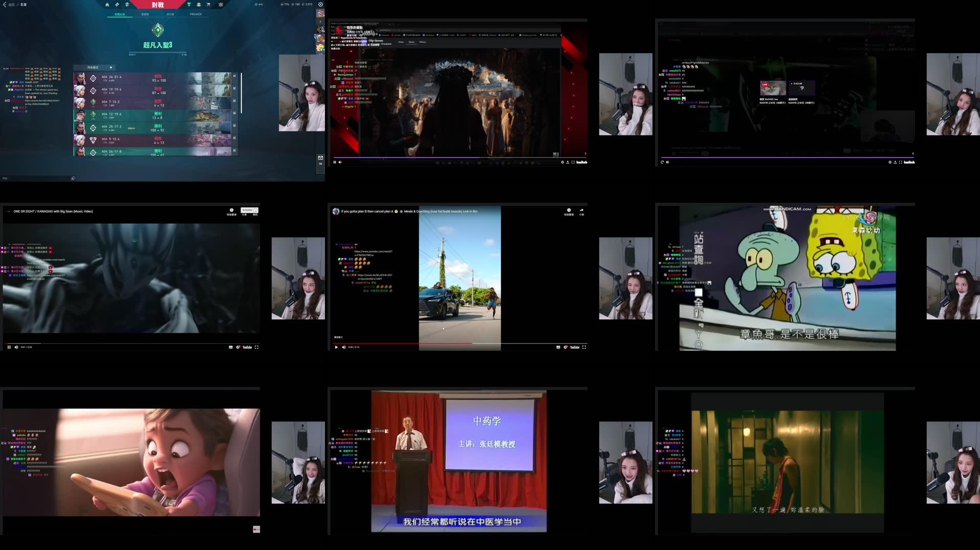
Task: Expand details arrow on 93 – 100 match
Action: (234, 76)
